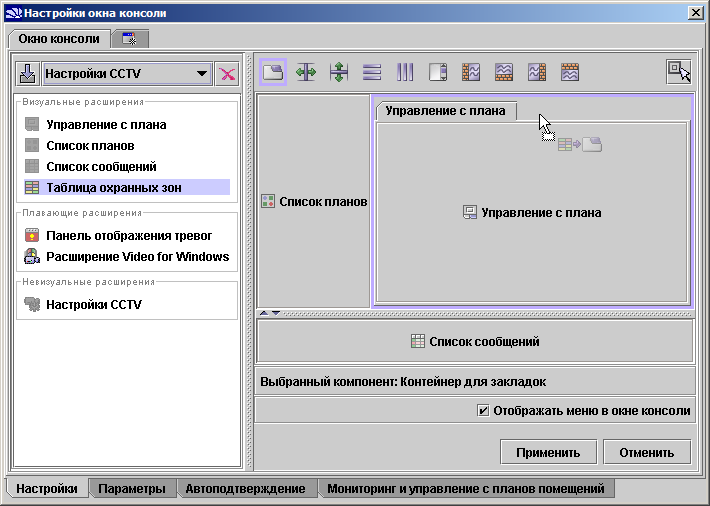Click the Video for Windows camera icon

tap(32, 256)
